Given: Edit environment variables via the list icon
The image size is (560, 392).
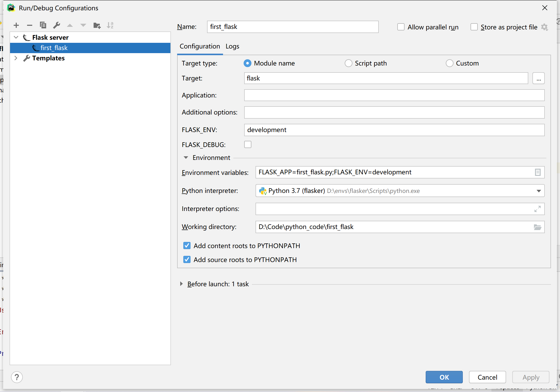Looking at the screenshot, I should (x=538, y=172).
